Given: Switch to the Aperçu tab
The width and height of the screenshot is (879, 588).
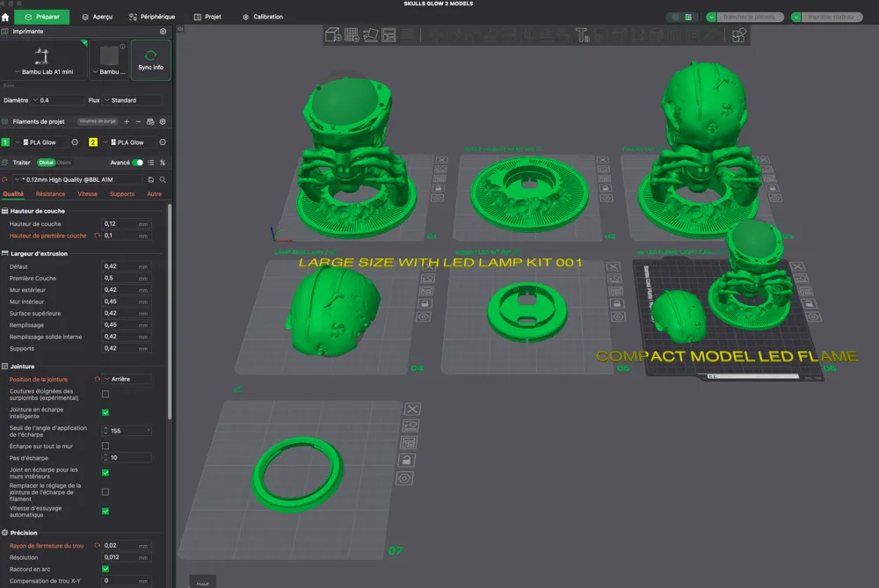Looking at the screenshot, I should (97, 17).
